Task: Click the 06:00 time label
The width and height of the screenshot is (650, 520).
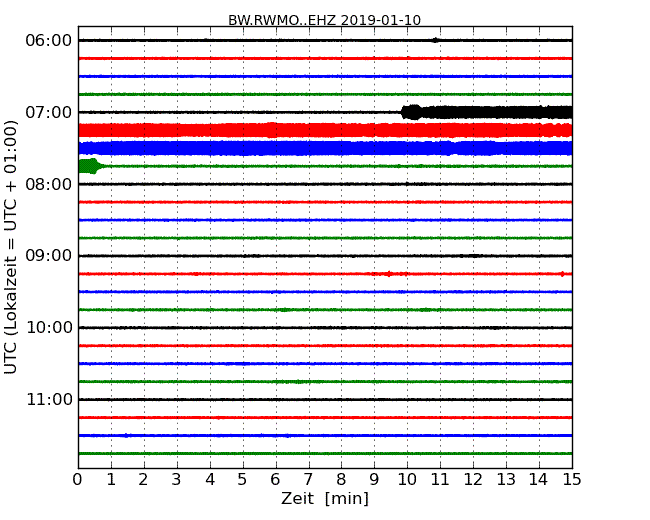Action: point(49,41)
